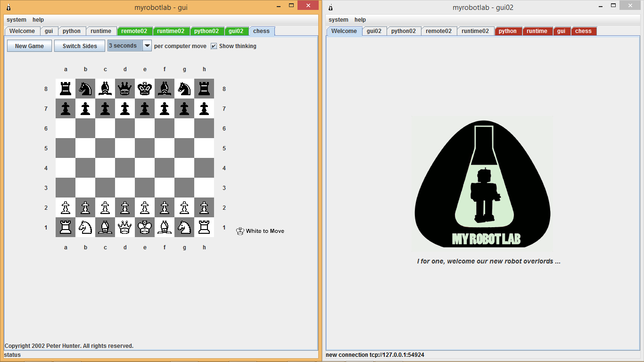Screen dimensions: 644x362
Task: Select the white knight on b1
Action: coord(85,227)
